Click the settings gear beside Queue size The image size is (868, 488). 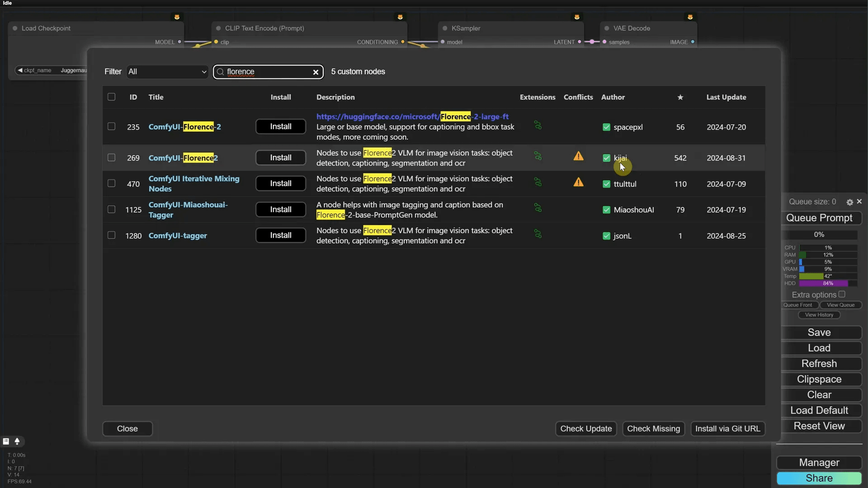[x=849, y=202]
